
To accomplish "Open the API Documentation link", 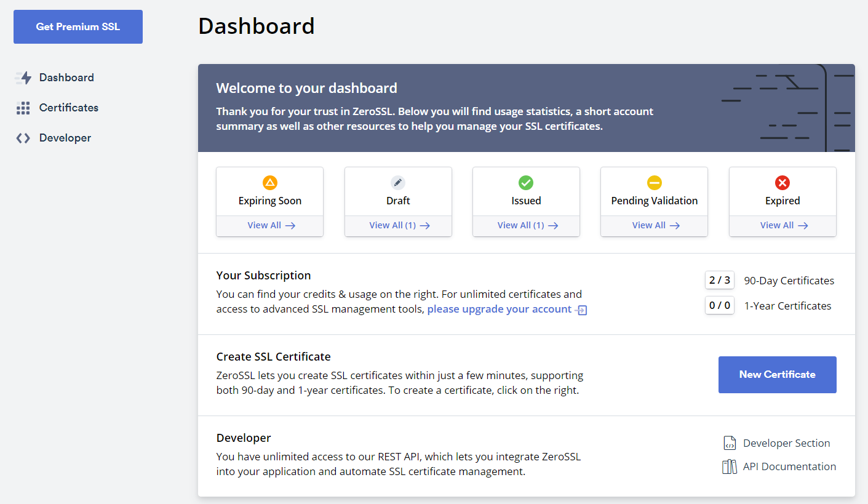I will pyautogui.click(x=789, y=466).
